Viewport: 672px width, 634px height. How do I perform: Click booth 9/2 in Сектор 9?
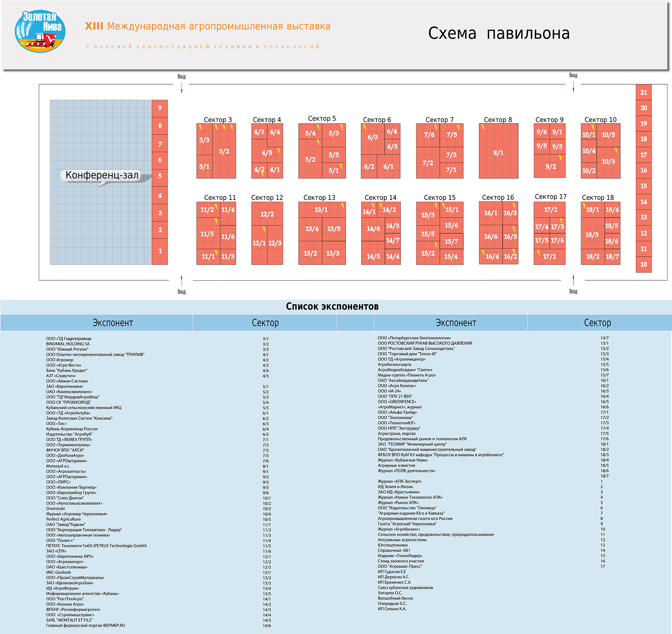pos(550,166)
